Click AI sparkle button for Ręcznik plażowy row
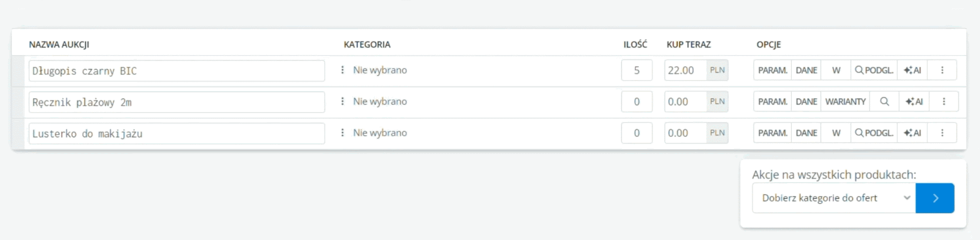The height and width of the screenshot is (240, 980). (x=914, y=102)
